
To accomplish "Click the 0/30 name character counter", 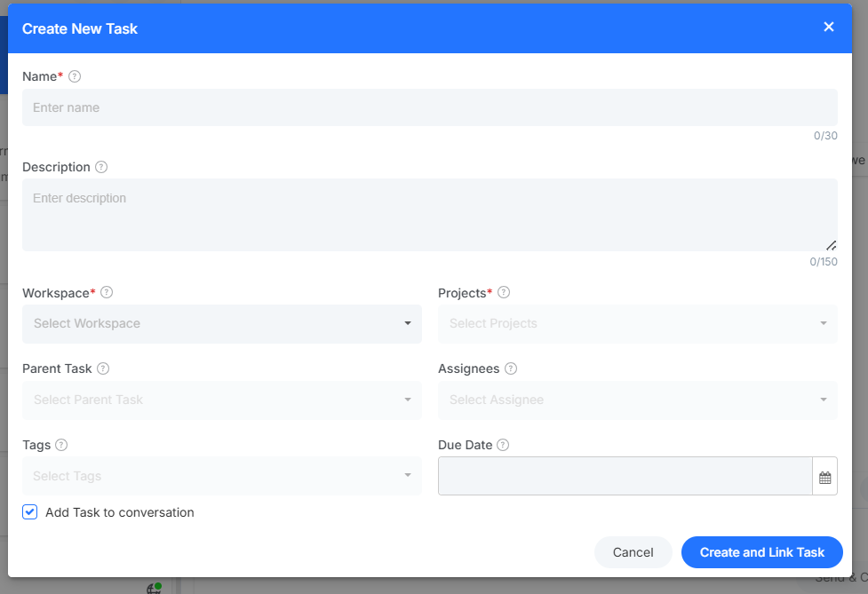I will (x=825, y=136).
